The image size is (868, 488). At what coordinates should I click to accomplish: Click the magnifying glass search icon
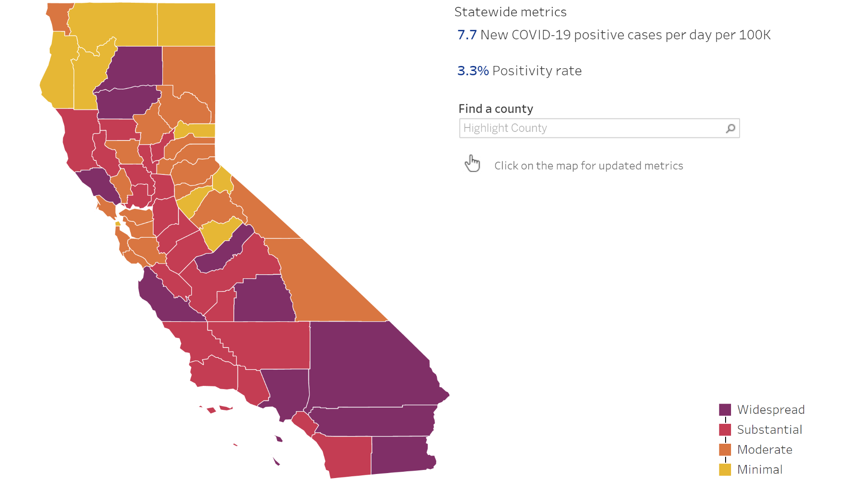coord(730,128)
